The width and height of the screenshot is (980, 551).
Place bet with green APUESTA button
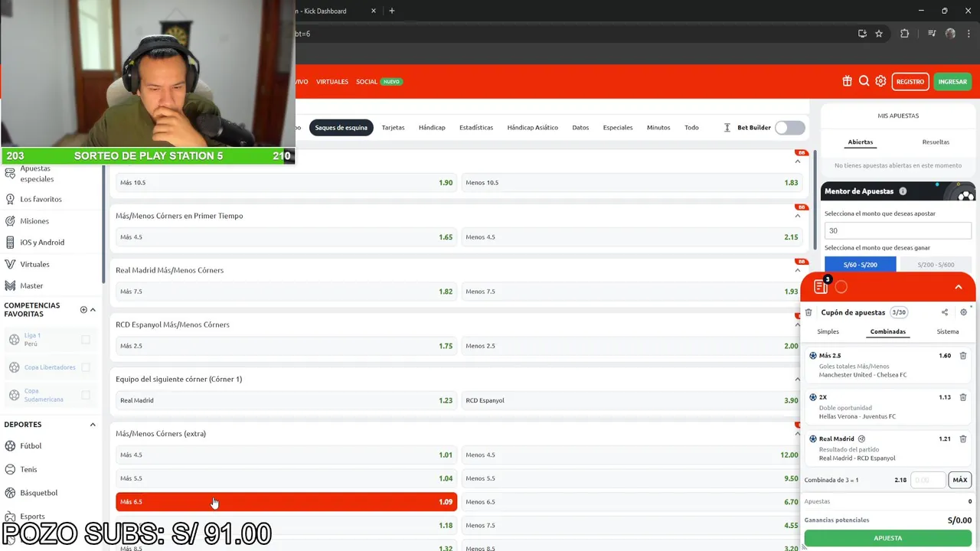pyautogui.click(x=888, y=538)
